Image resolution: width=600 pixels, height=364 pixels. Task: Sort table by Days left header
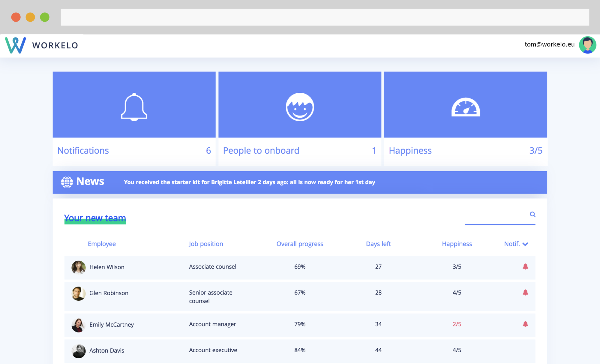pyautogui.click(x=378, y=244)
